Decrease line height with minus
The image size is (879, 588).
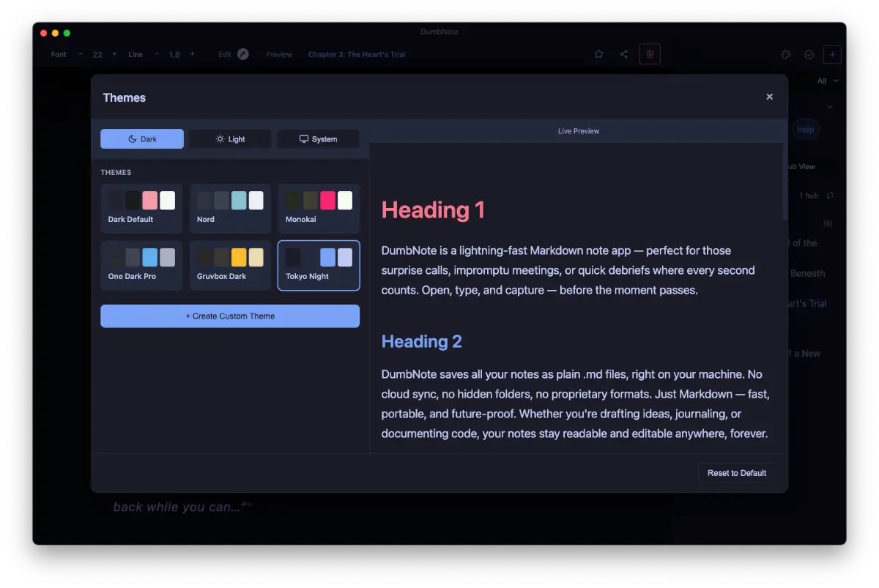pos(157,54)
